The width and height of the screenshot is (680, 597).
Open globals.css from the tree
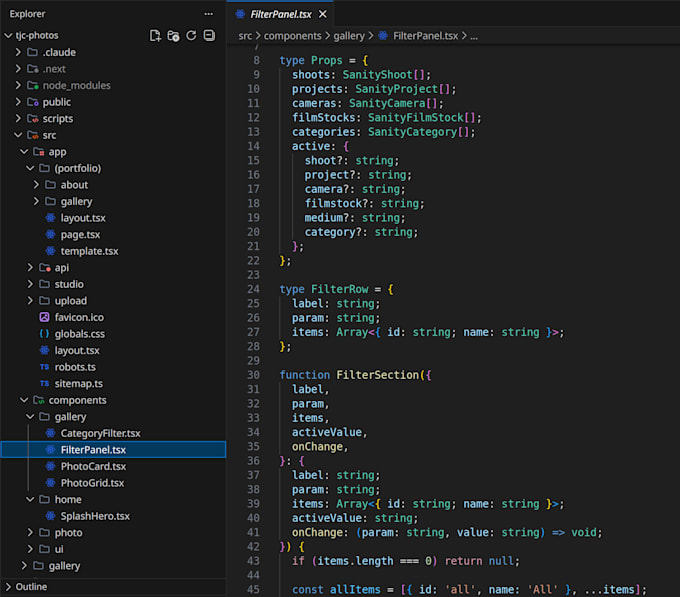tap(80, 334)
